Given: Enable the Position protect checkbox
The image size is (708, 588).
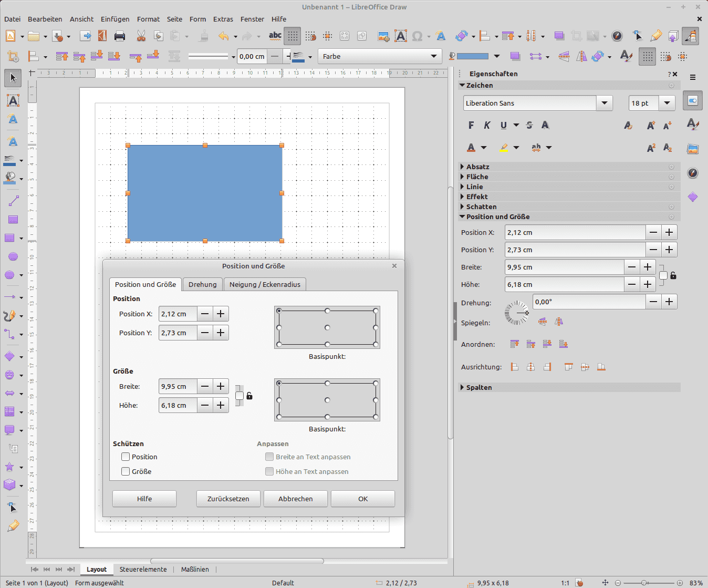Looking at the screenshot, I should [126, 457].
